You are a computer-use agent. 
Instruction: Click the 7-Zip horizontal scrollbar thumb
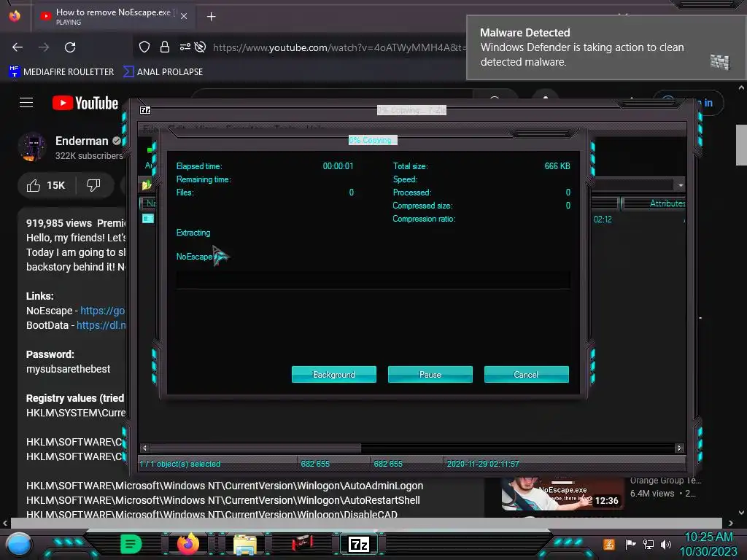pyautogui.click(x=255, y=448)
